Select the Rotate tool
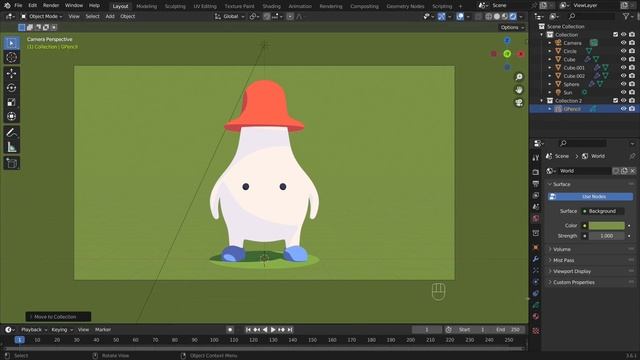The image size is (640, 360). pos(11,88)
